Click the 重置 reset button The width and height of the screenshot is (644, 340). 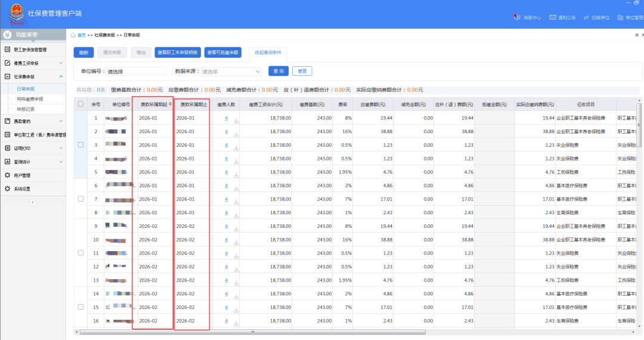pyautogui.click(x=302, y=71)
